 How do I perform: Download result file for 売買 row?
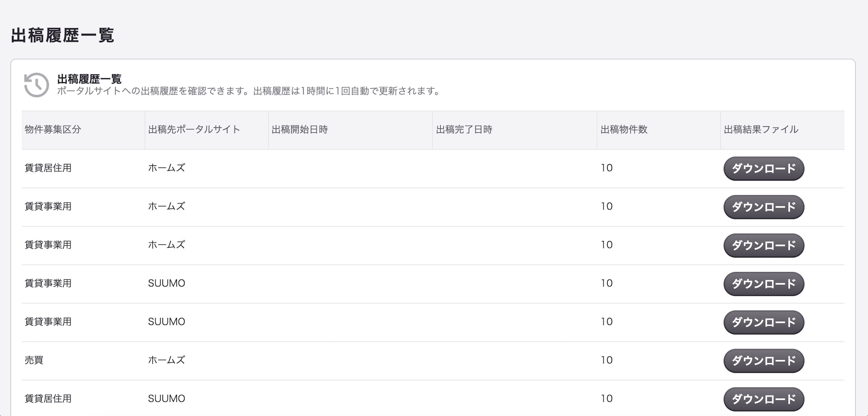coord(764,360)
